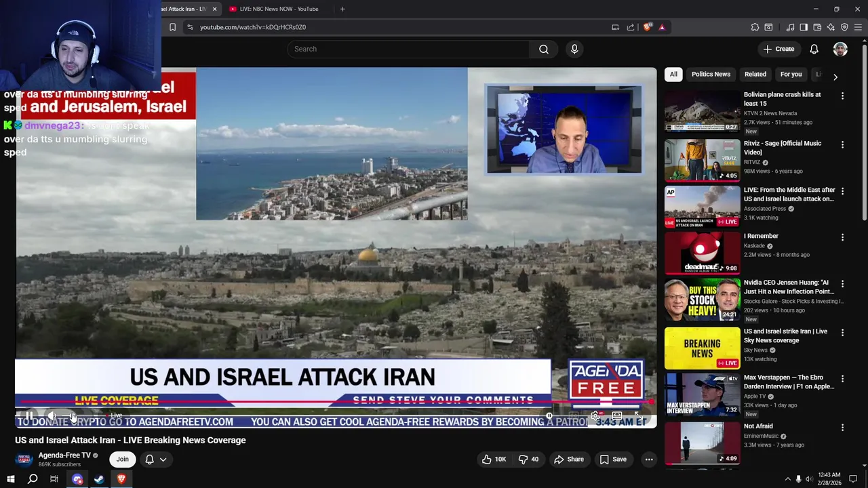Save video to playlist
The width and height of the screenshot is (868, 488).
tap(613, 460)
